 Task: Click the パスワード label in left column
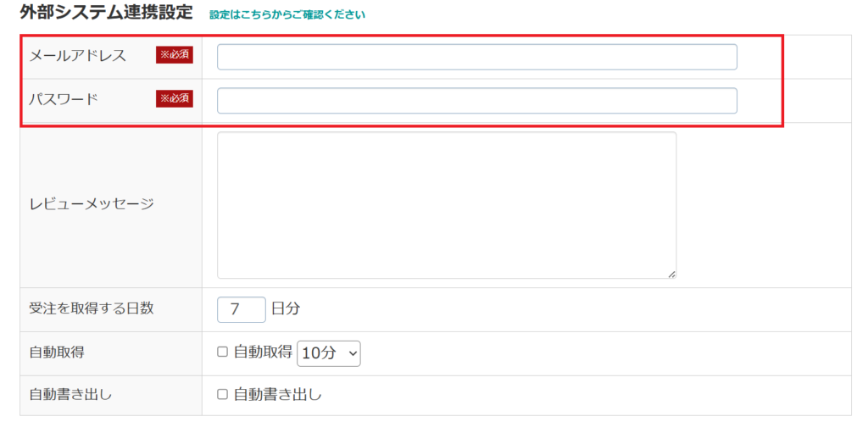(x=64, y=99)
